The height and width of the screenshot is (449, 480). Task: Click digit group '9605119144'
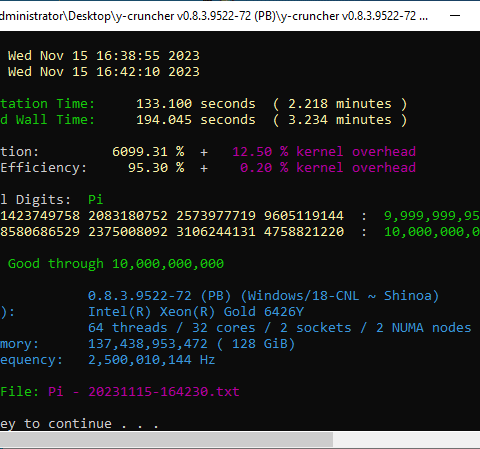pos(304,216)
